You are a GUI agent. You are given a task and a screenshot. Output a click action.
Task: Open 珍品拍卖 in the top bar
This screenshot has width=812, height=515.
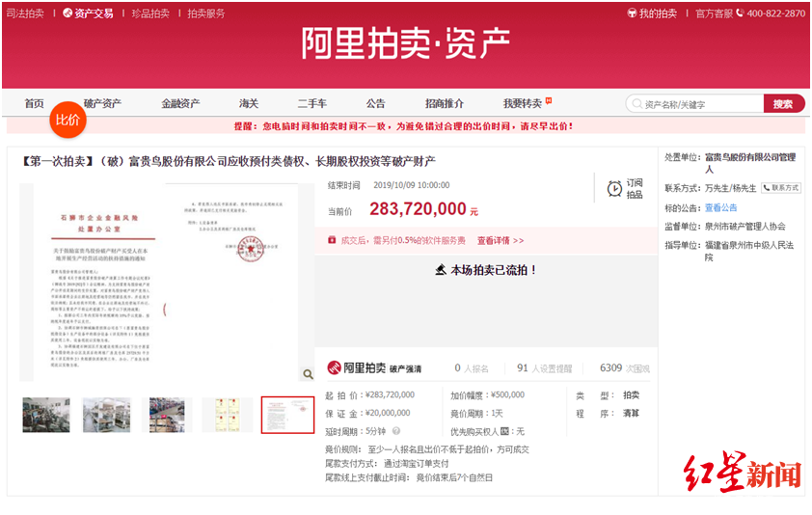pyautogui.click(x=149, y=14)
